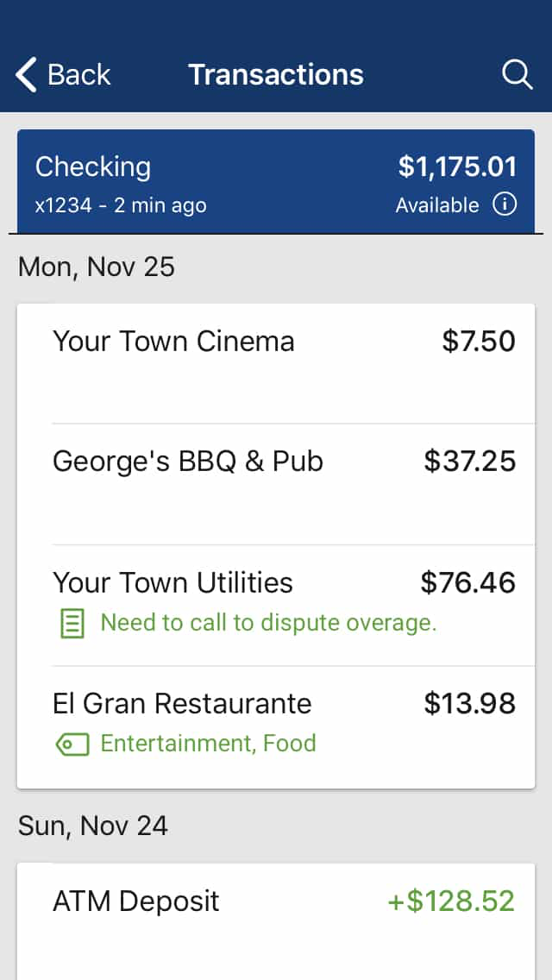Open the Available balance info icon
The image size is (552, 980).
pyautogui.click(x=505, y=205)
